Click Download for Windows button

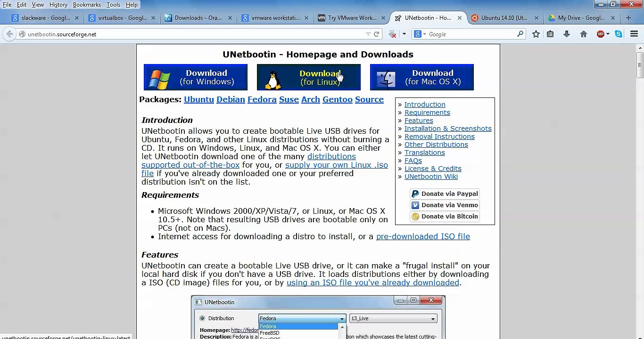click(x=196, y=77)
